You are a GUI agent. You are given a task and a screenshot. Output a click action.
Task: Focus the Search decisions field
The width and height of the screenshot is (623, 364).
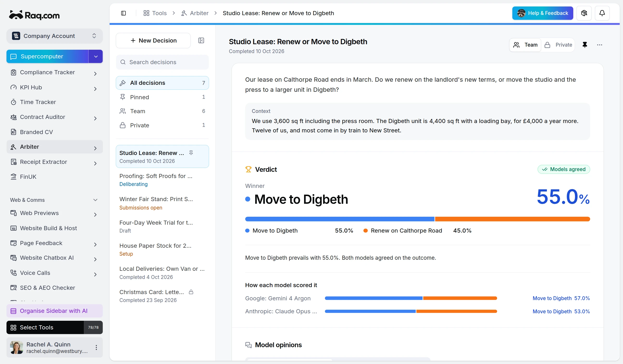(x=162, y=62)
